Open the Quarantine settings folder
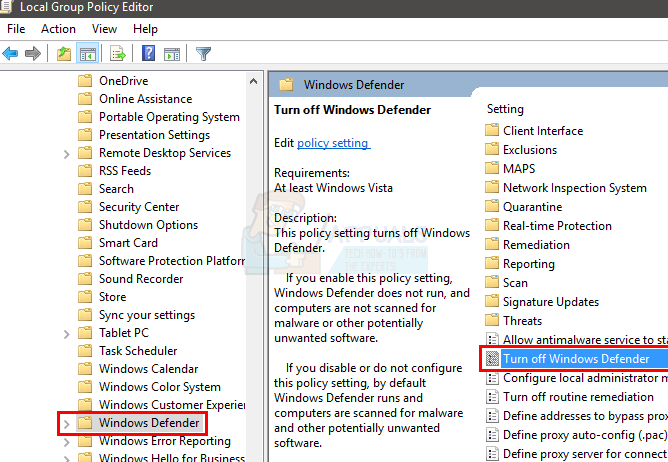 pos(532,207)
